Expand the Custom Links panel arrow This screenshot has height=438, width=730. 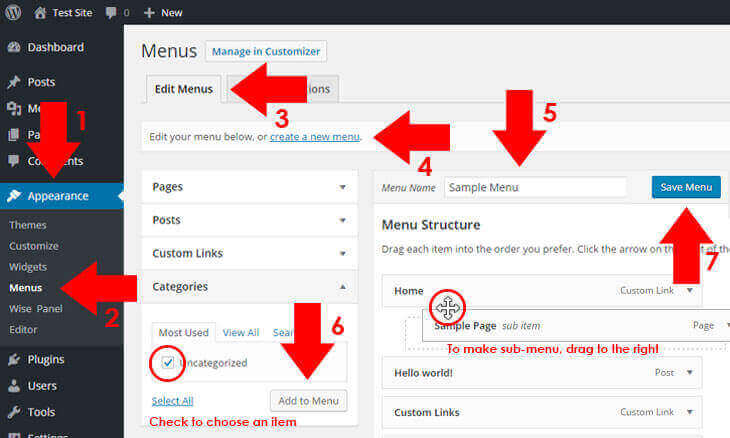tap(343, 254)
